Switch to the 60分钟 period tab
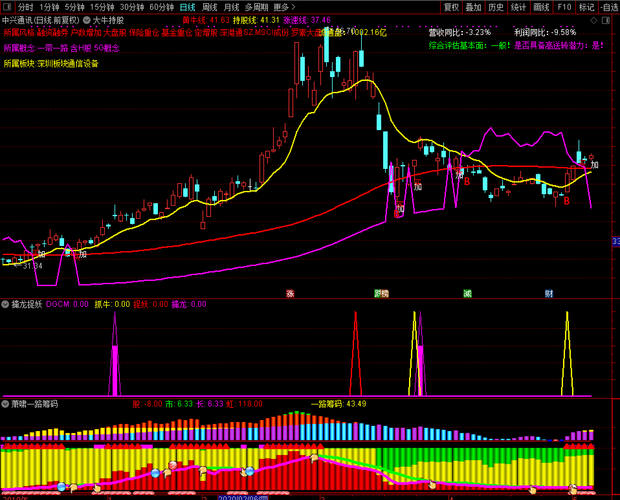The image size is (620, 500). (162, 6)
